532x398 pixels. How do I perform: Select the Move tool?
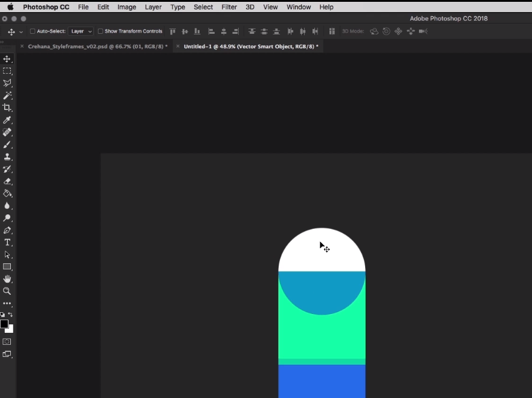[8, 59]
